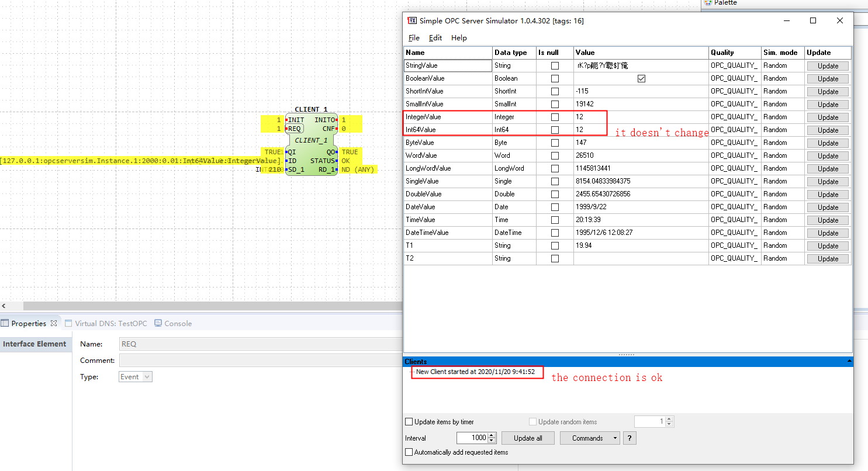Click Update button for T1
Viewport: 868px width, 471px height.
coord(828,246)
